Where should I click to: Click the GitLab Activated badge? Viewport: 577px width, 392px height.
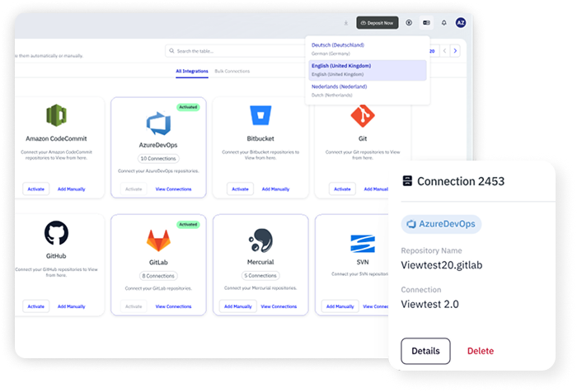tap(188, 224)
